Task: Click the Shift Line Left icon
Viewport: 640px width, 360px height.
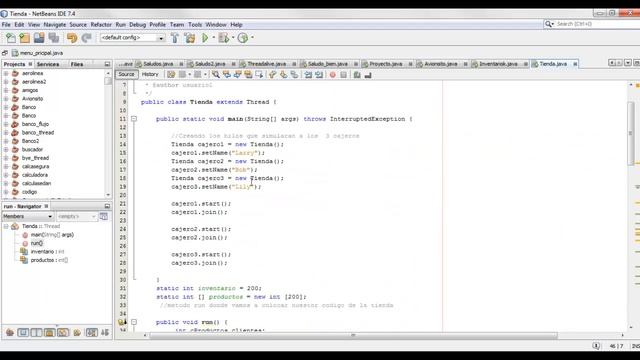Action: tap(308, 75)
